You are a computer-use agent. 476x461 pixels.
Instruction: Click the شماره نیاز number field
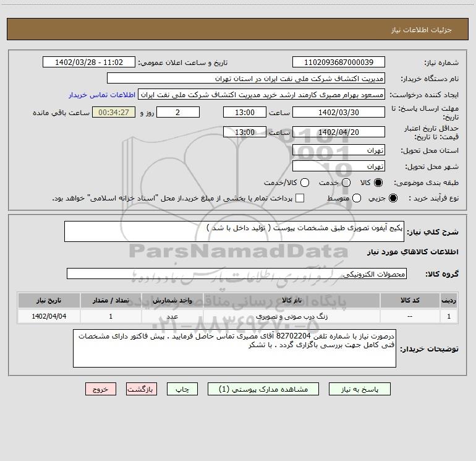tap(339, 62)
